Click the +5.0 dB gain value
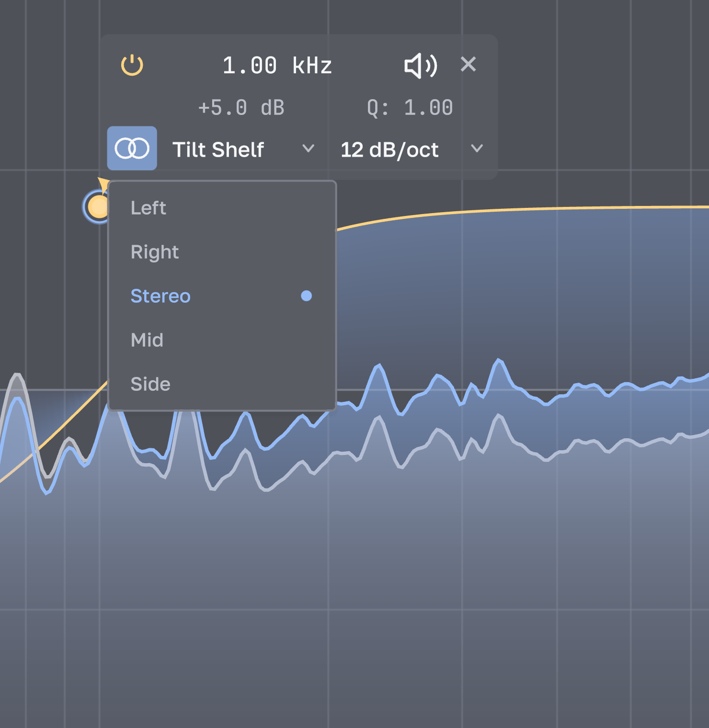Viewport: 709px width, 728px height. tap(241, 108)
